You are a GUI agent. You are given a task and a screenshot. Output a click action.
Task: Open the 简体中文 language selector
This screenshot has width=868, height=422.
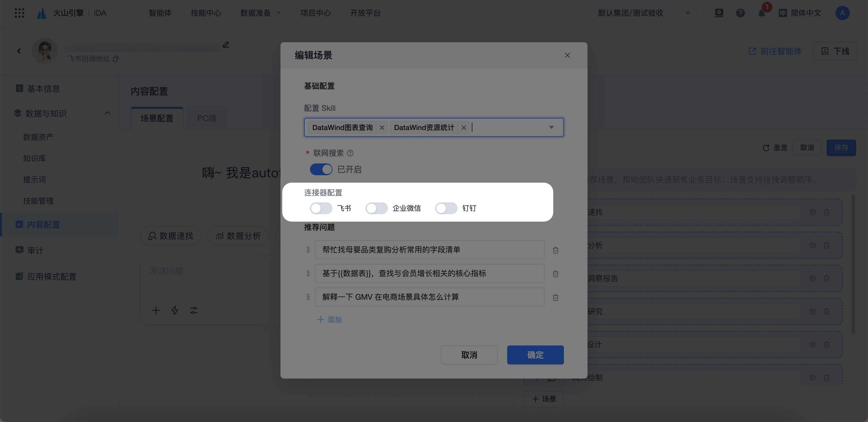[800, 13]
